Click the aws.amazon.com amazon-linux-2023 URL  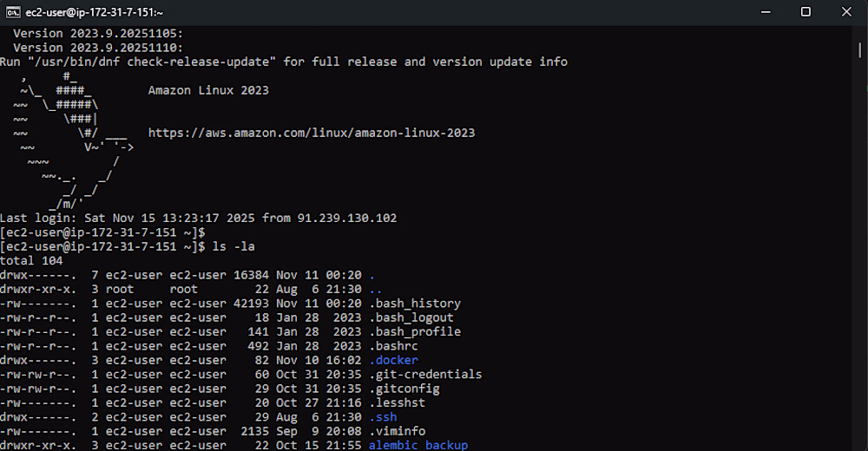click(311, 133)
